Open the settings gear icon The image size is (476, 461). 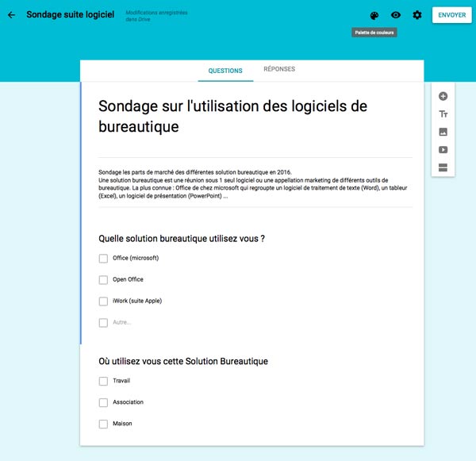[417, 15]
